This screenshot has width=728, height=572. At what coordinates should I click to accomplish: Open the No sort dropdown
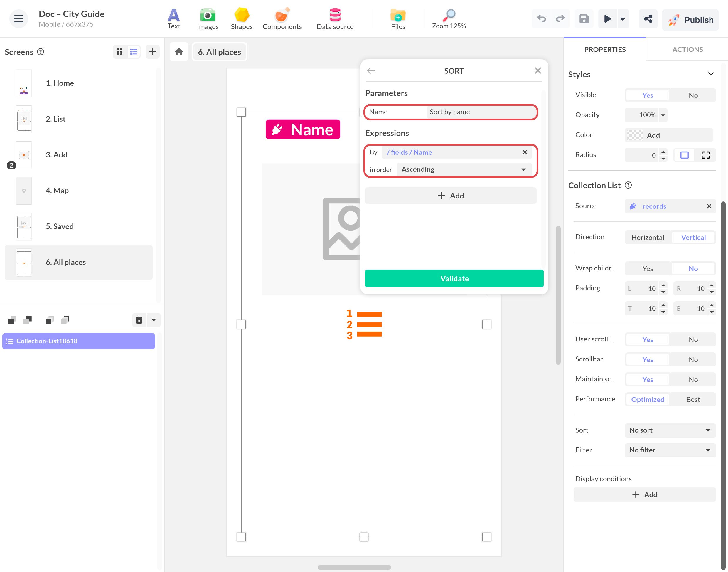pos(670,430)
